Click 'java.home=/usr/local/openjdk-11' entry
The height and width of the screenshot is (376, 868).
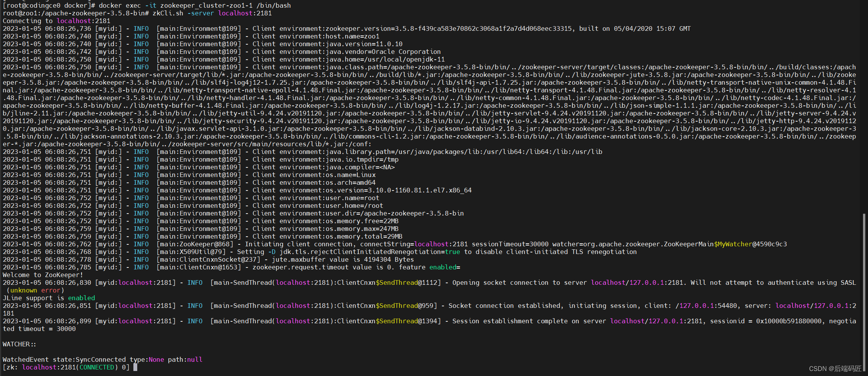pos(385,59)
